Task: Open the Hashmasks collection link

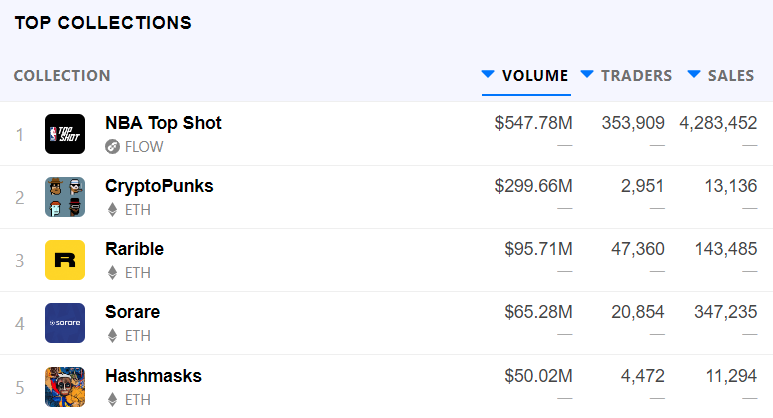Action: 153,376
